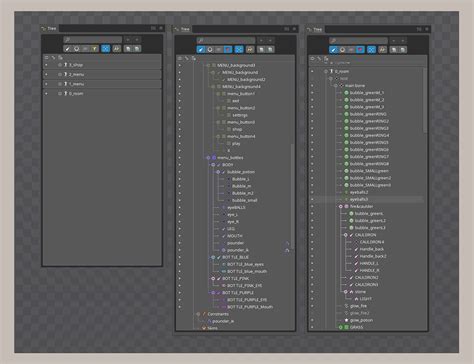This screenshot has height=364, width=474.
Task: Click the copy icon in 0_room tree panel
Action: coord(394,50)
